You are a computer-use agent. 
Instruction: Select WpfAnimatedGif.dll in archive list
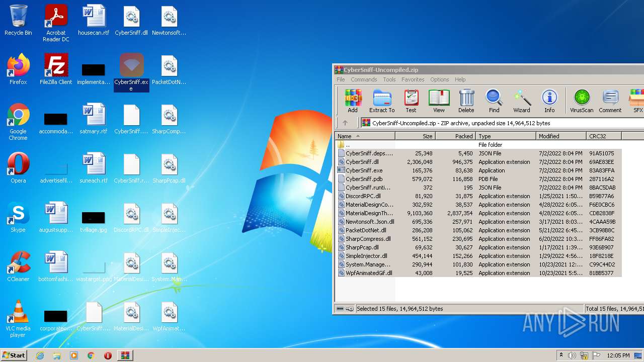478,273
